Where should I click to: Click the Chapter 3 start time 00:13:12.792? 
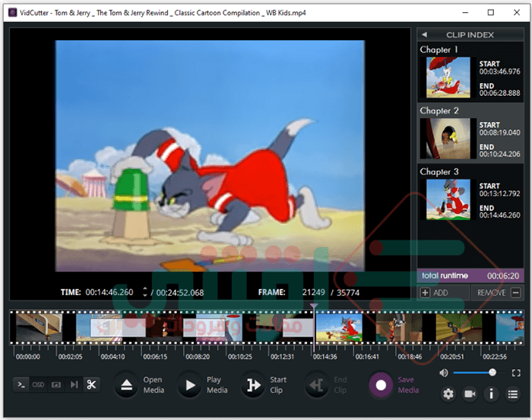pyautogui.click(x=499, y=194)
